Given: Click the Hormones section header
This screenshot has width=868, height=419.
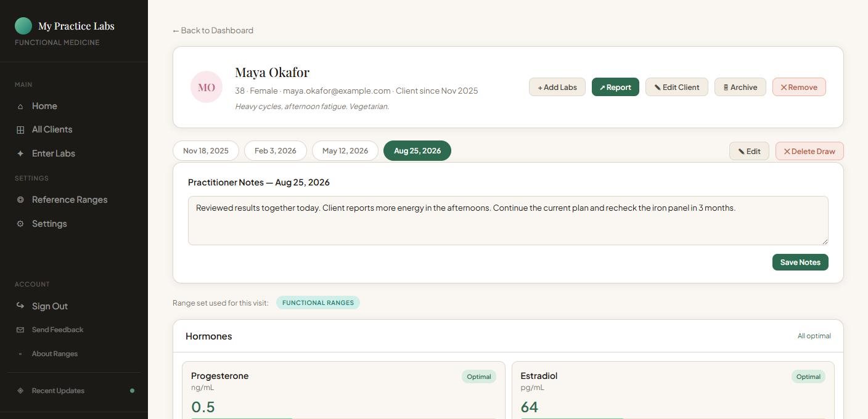Looking at the screenshot, I should click(x=508, y=336).
